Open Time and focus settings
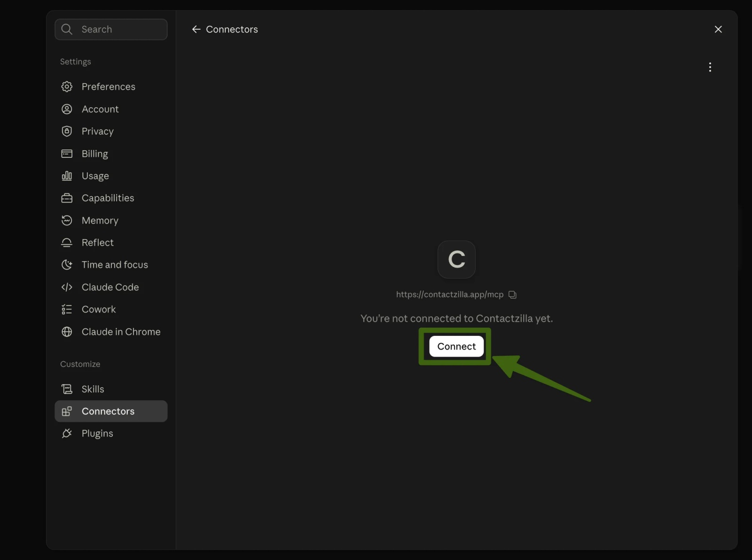Image resolution: width=752 pixels, height=560 pixels. click(x=111, y=264)
